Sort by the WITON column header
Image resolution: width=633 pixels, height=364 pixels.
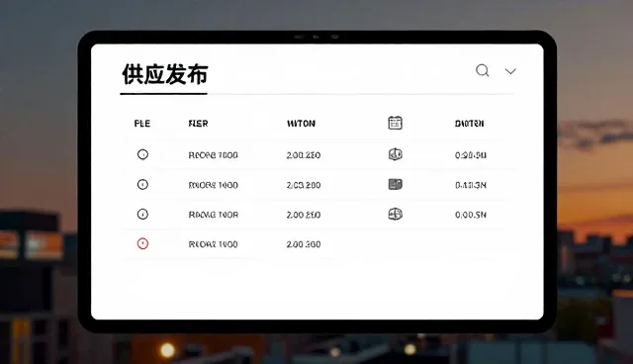tap(301, 124)
